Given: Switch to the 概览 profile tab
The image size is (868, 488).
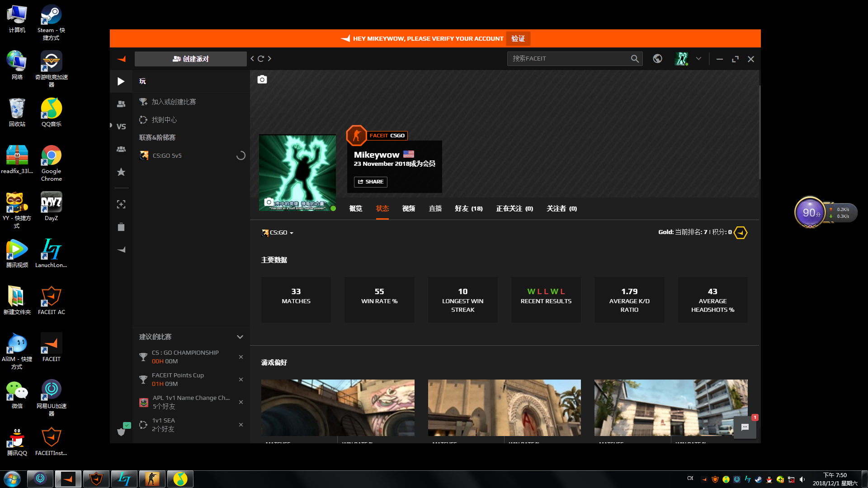Looking at the screenshot, I should [356, 208].
